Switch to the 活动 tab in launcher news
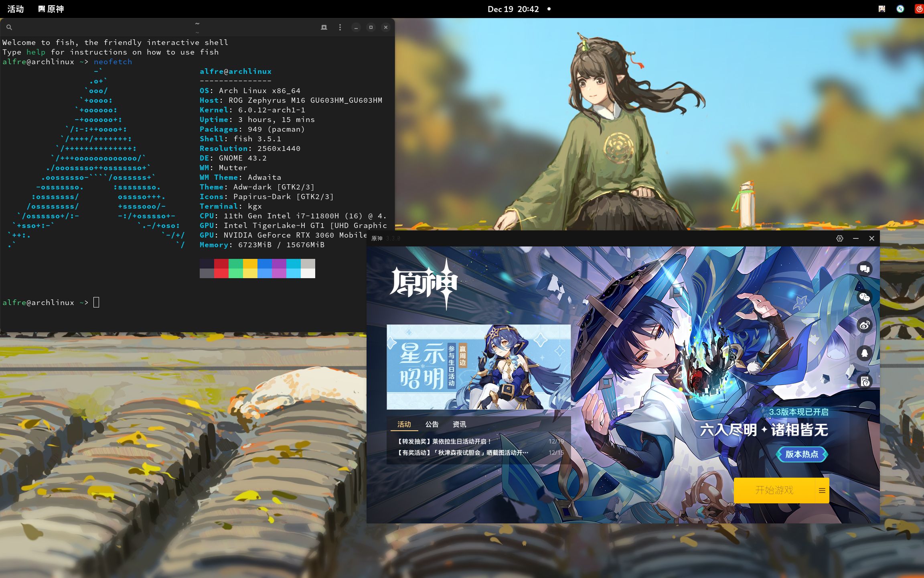Screen dimensions: 924x578 point(404,424)
